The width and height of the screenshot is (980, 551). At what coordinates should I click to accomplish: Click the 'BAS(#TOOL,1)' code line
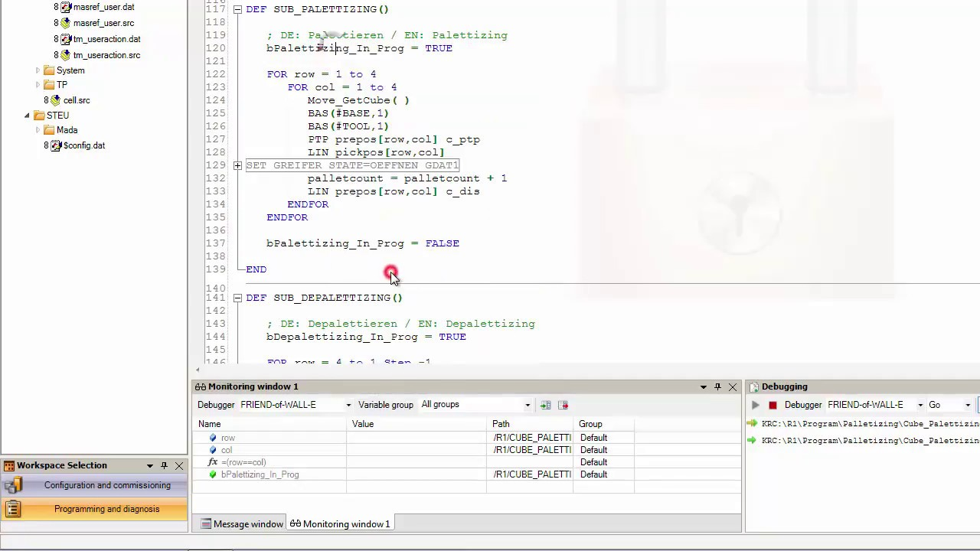pos(348,126)
